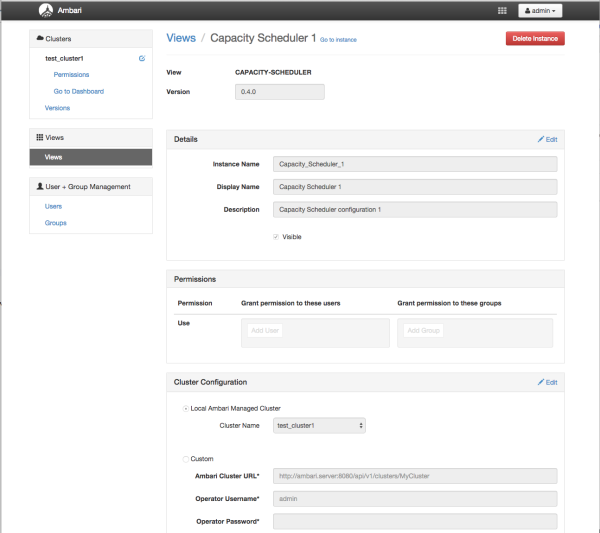600x533 pixels.
Task: Edit the Details section
Action: [548, 139]
